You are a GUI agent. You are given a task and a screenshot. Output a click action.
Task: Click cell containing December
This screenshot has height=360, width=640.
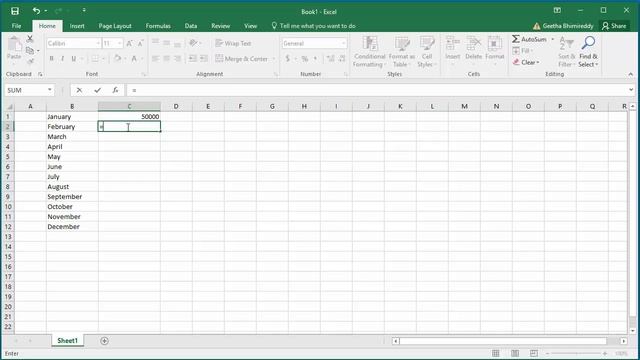coord(72,227)
